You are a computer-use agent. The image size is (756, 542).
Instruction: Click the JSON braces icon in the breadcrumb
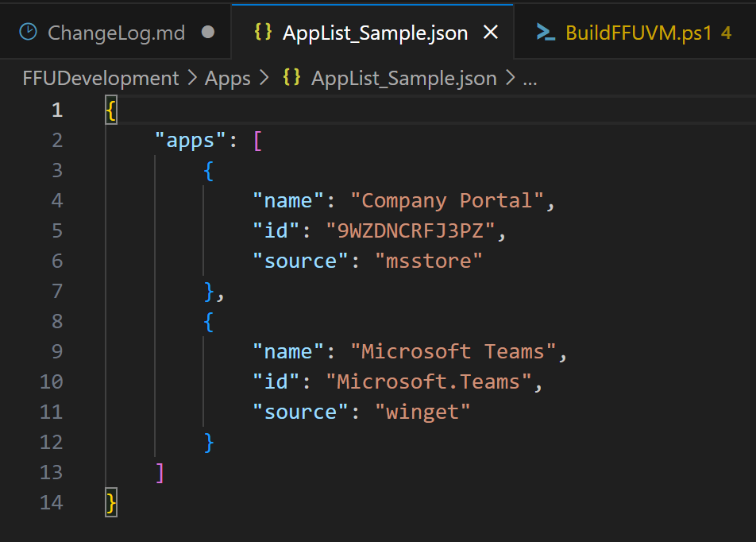291,77
